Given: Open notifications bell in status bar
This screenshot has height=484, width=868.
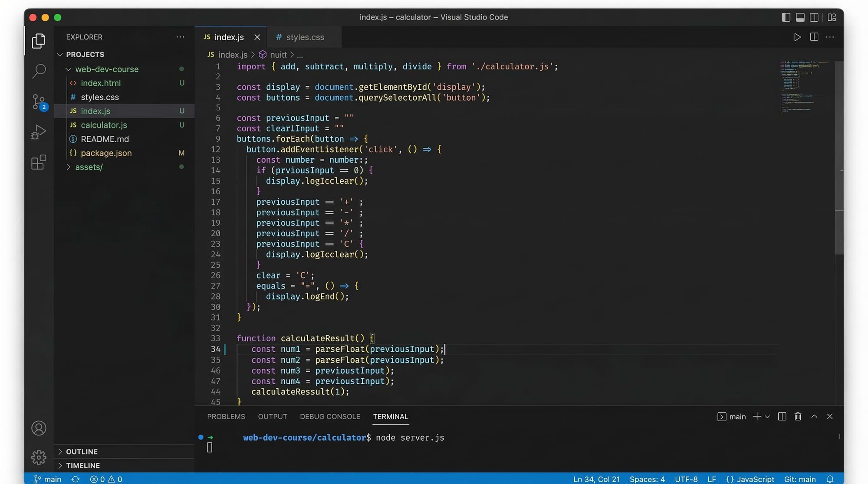Looking at the screenshot, I should (x=830, y=479).
